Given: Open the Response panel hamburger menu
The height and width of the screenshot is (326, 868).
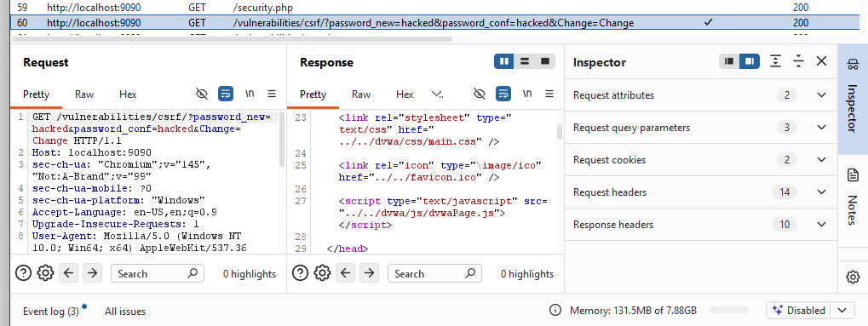Looking at the screenshot, I should [549, 94].
